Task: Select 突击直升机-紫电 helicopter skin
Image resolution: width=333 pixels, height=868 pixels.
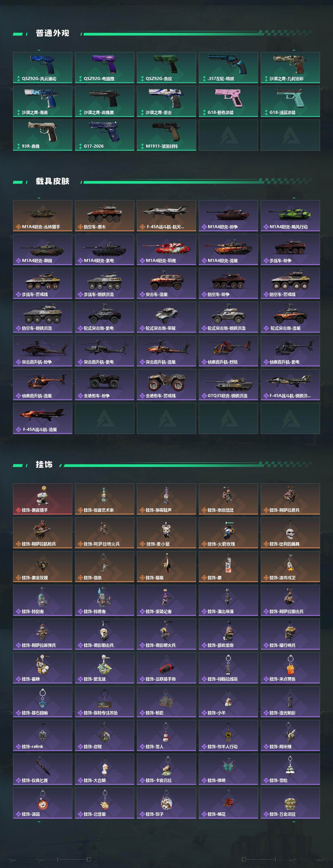Action: tap(105, 351)
